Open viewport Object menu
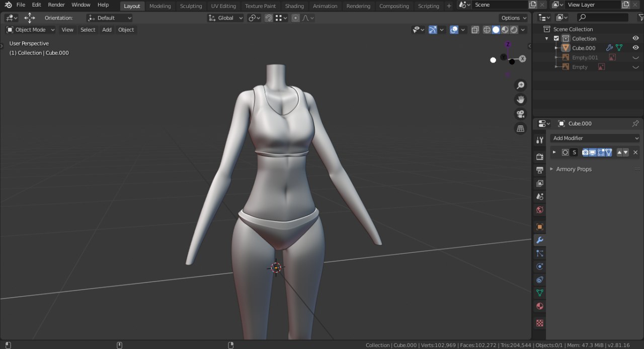 pos(126,30)
